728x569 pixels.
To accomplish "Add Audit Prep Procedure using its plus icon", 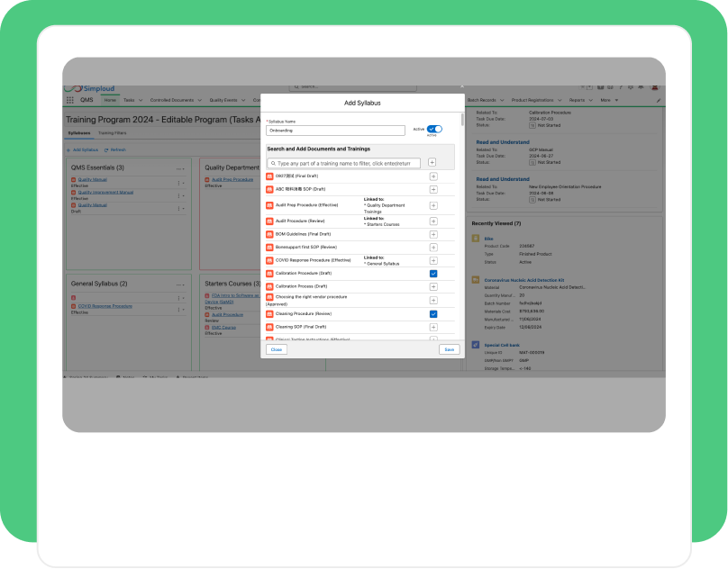I will point(433,205).
